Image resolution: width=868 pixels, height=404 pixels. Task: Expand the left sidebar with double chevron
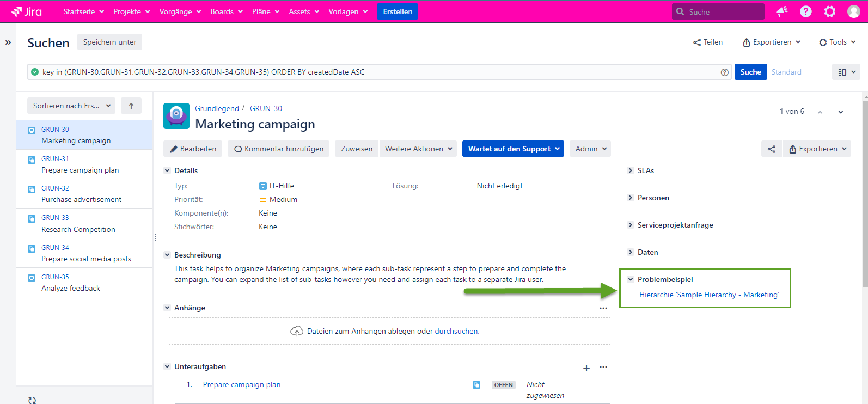[x=8, y=42]
